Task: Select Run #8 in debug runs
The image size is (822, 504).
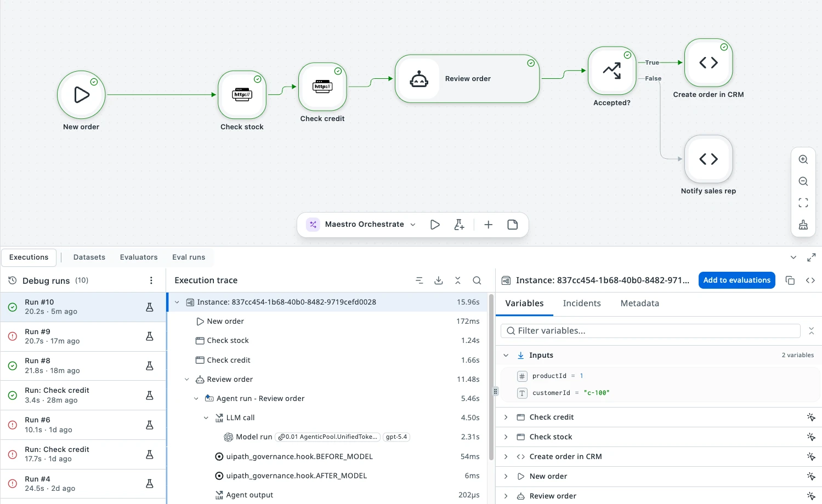Action: 83,366
